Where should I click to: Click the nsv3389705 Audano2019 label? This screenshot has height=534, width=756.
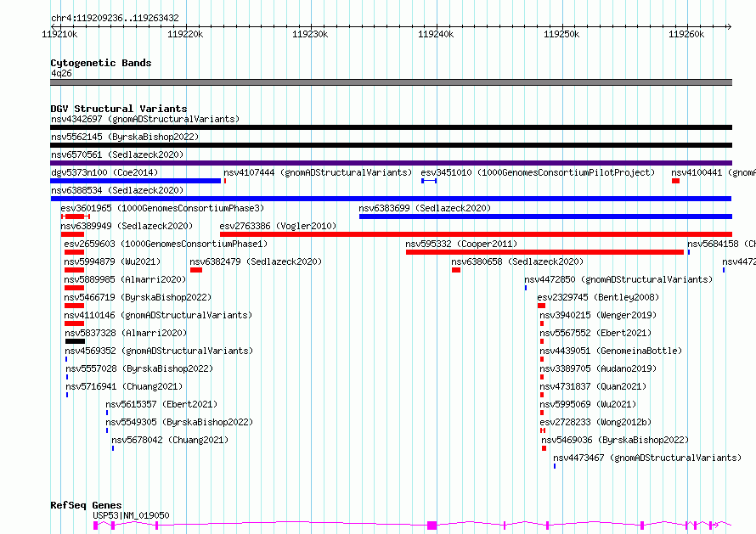tap(598, 368)
